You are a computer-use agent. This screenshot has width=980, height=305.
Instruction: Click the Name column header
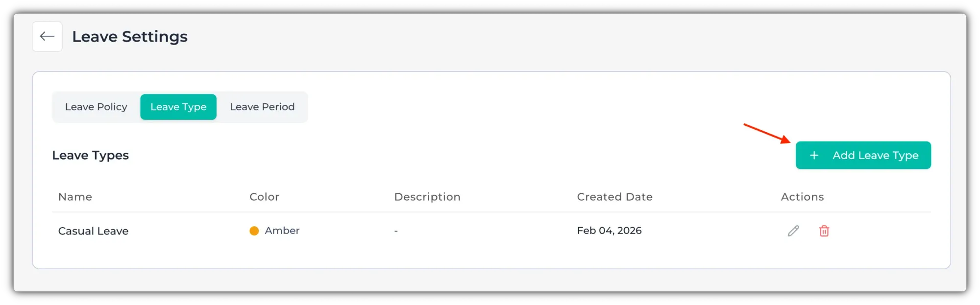tap(75, 197)
